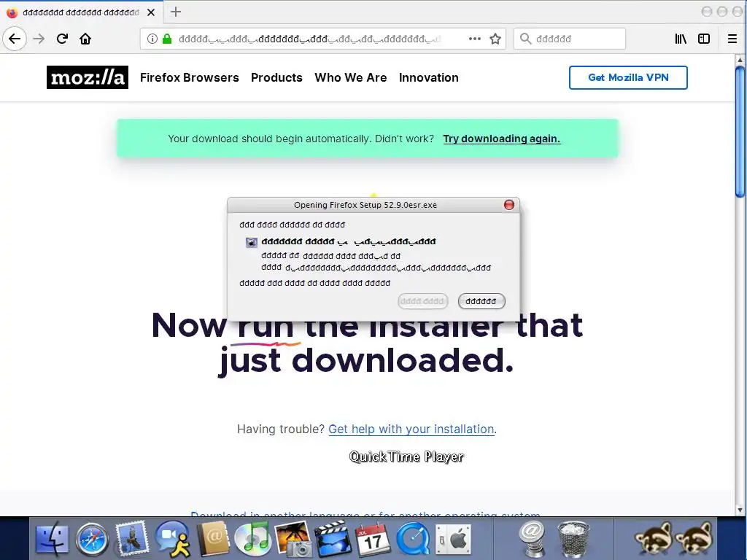
Task: Launch Safari compass icon in dock
Action: [x=92, y=539]
